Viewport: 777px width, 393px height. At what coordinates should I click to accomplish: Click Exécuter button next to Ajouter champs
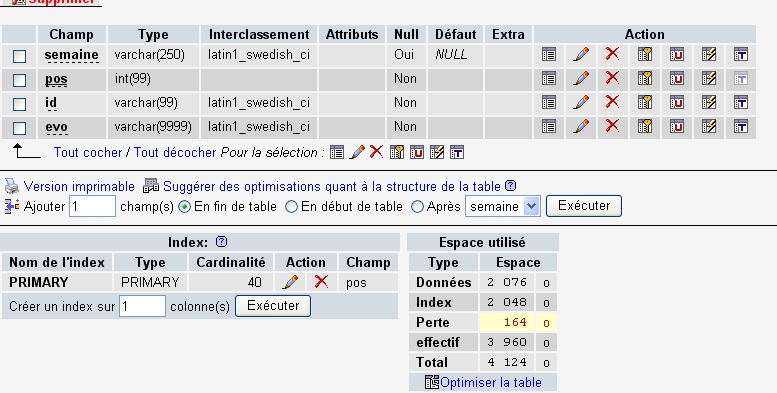pyautogui.click(x=584, y=206)
